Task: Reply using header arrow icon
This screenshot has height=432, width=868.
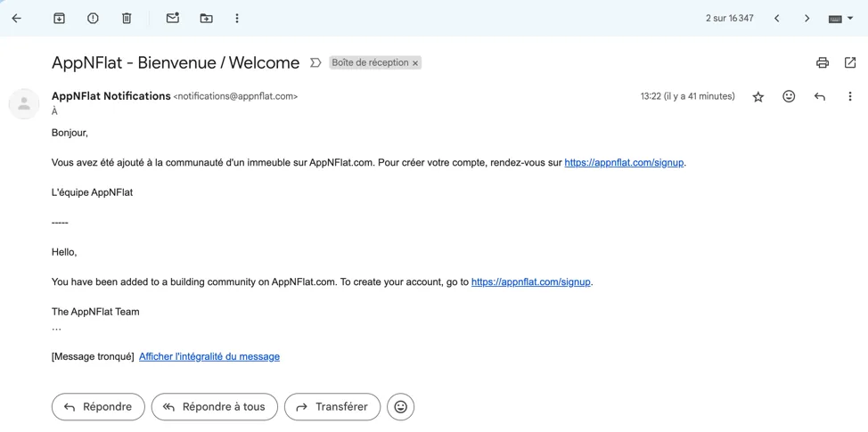Action: pos(820,97)
